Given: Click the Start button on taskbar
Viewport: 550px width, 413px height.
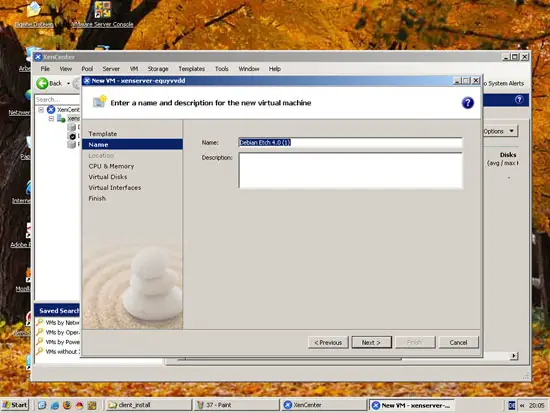Looking at the screenshot, I should coord(15,405).
